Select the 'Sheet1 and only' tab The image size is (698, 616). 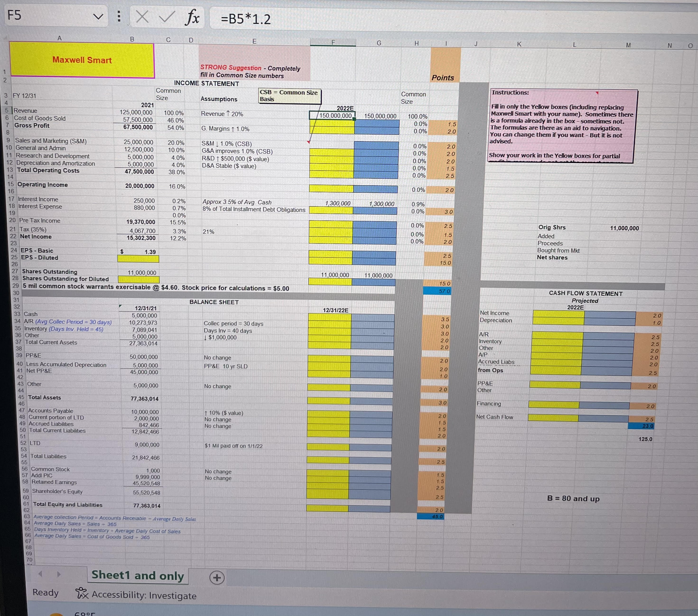tap(138, 575)
